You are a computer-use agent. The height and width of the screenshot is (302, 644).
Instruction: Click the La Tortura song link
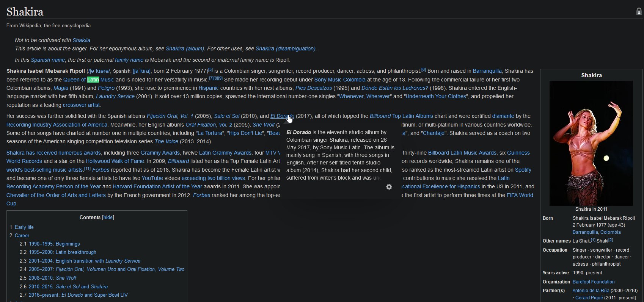point(210,133)
